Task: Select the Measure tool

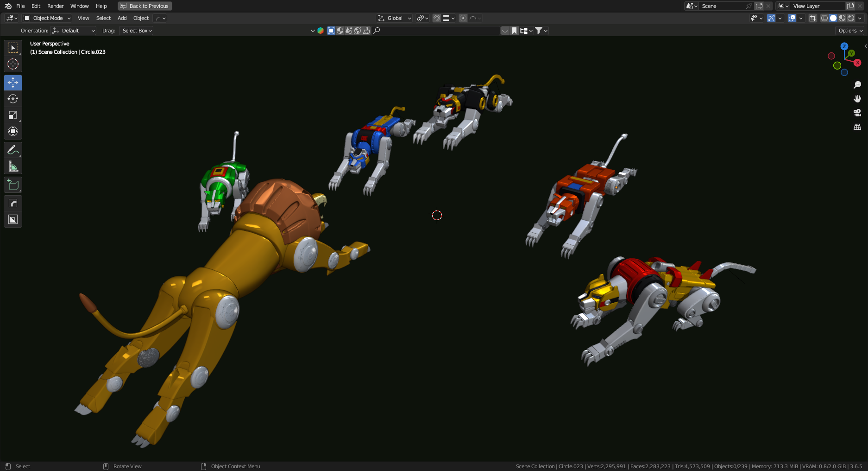Action: click(13, 166)
